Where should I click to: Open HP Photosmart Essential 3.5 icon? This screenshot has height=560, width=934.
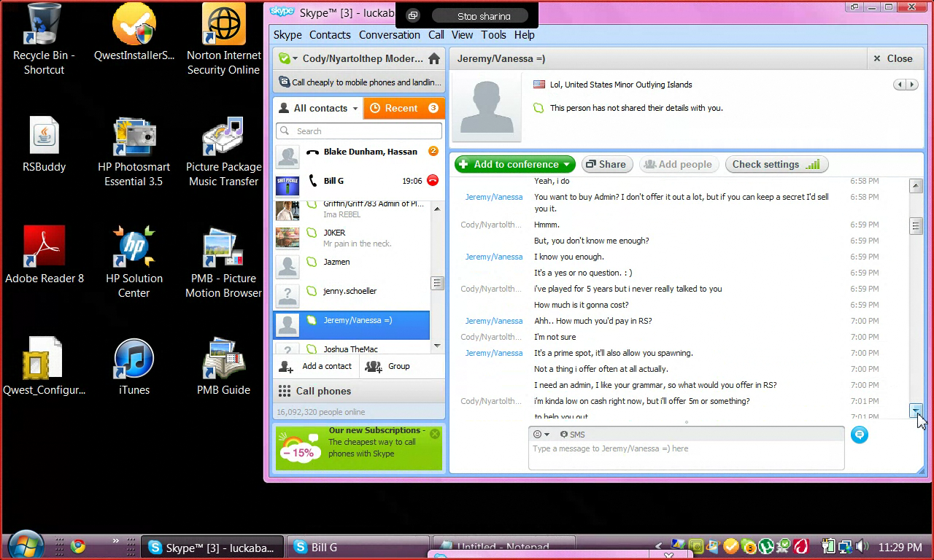pyautogui.click(x=134, y=152)
